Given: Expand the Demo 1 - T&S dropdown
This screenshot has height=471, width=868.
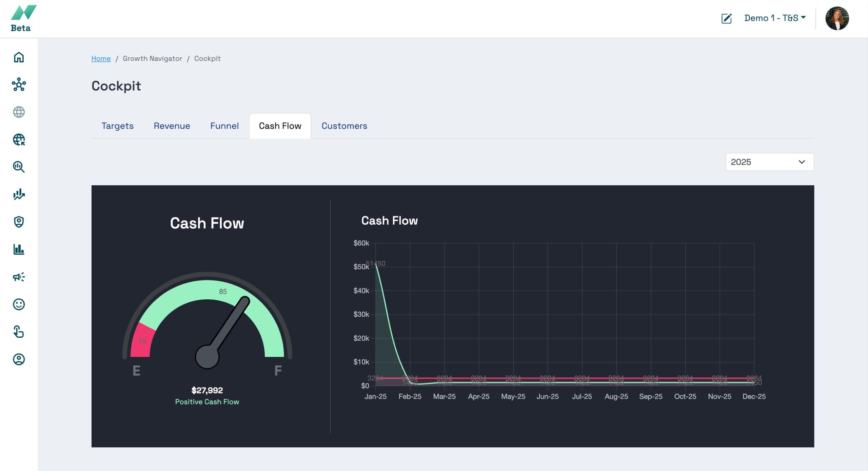Looking at the screenshot, I should [x=775, y=18].
